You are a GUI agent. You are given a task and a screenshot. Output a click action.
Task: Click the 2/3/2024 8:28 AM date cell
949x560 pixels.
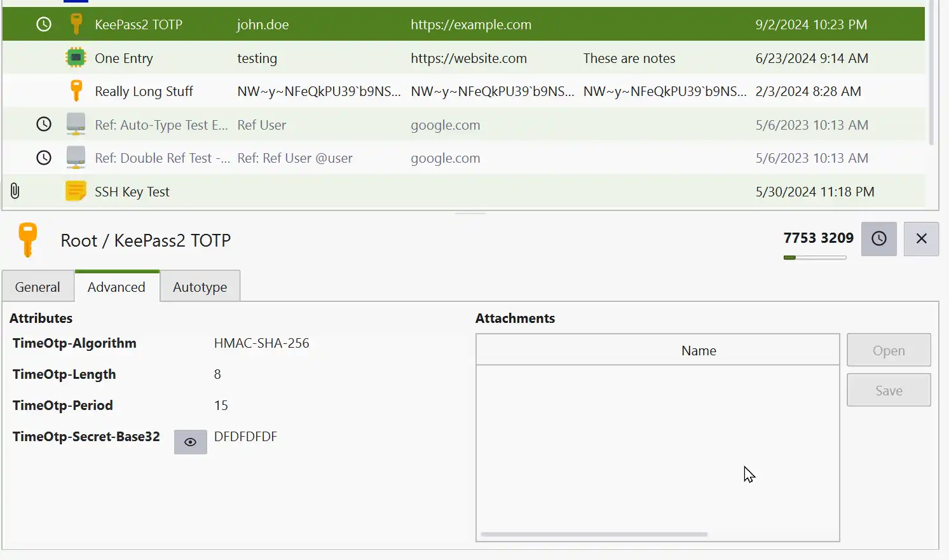[809, 91]
